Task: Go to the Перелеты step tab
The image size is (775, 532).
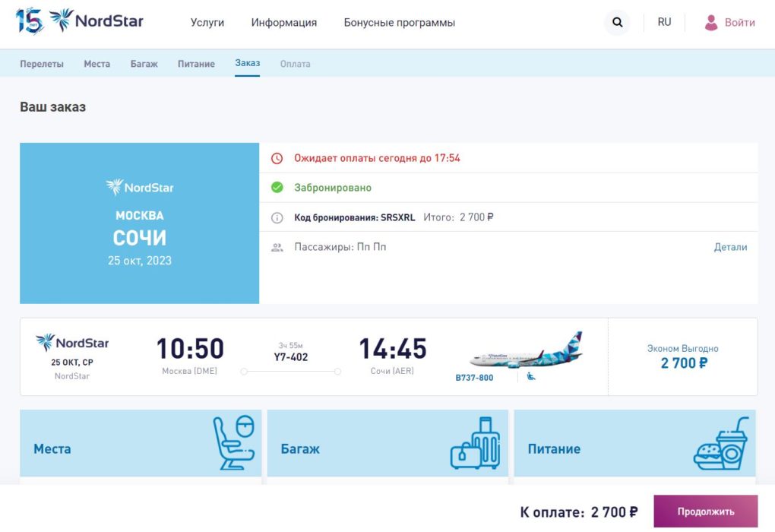Action: pyautogui.click(x=42, y=64)
